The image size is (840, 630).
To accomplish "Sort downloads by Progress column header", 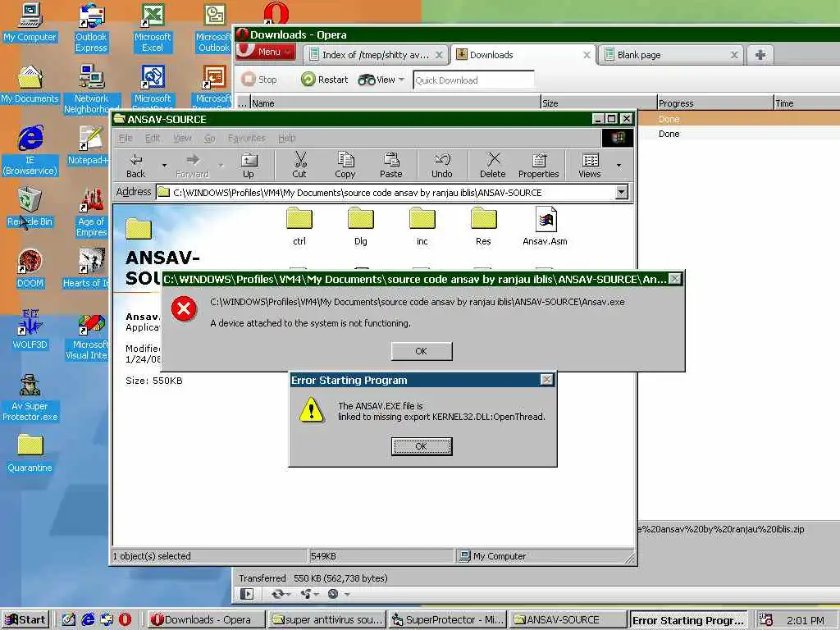I will click(x=715, y=103).
